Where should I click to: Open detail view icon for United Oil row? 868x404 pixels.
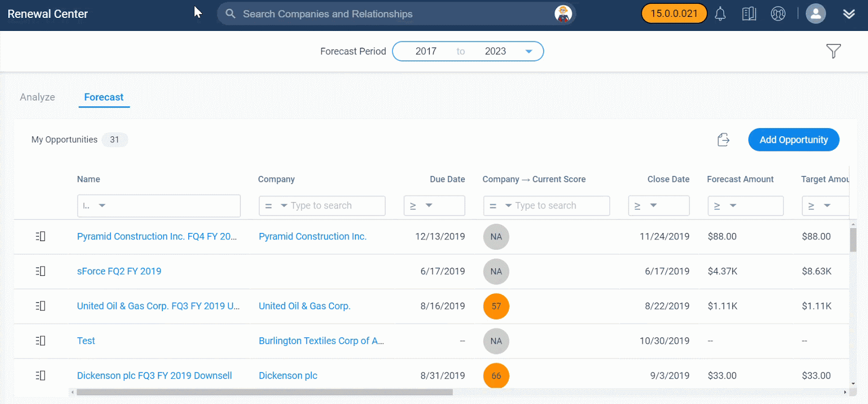click(41, 306)
